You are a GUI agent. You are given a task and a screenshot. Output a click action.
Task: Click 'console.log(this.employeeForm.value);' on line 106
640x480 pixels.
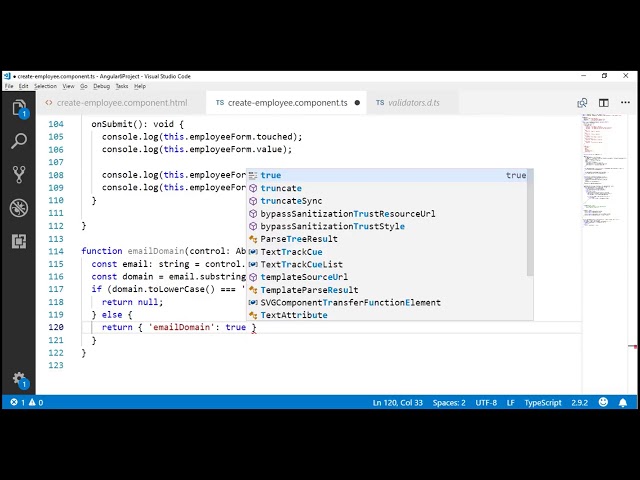click(197, 149)
